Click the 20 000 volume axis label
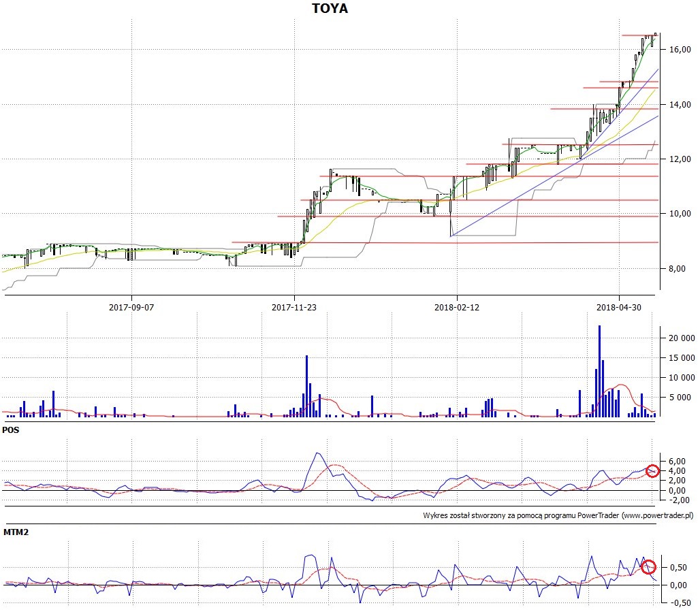The width and height of the screenshot is (700, 612). pyautogui.click(x=682, y=338)
